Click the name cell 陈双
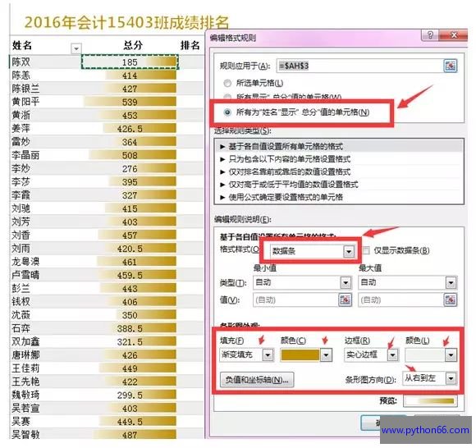 [21, 62]
